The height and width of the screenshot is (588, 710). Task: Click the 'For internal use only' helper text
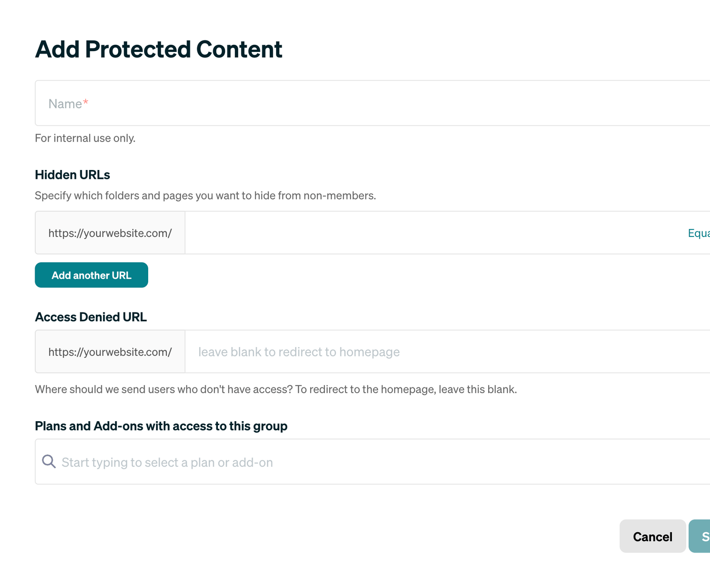[x=85, y=138]
